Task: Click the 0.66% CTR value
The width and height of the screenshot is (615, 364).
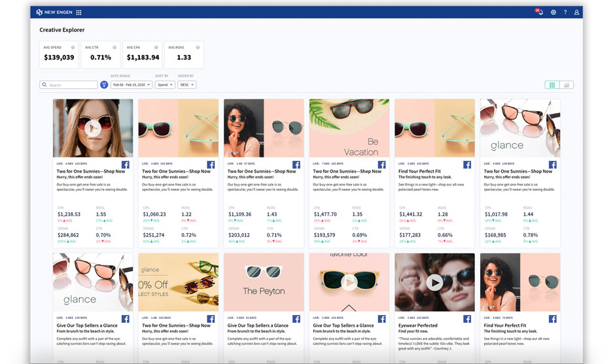Action: pyautogui.click(x=445, y=235)
